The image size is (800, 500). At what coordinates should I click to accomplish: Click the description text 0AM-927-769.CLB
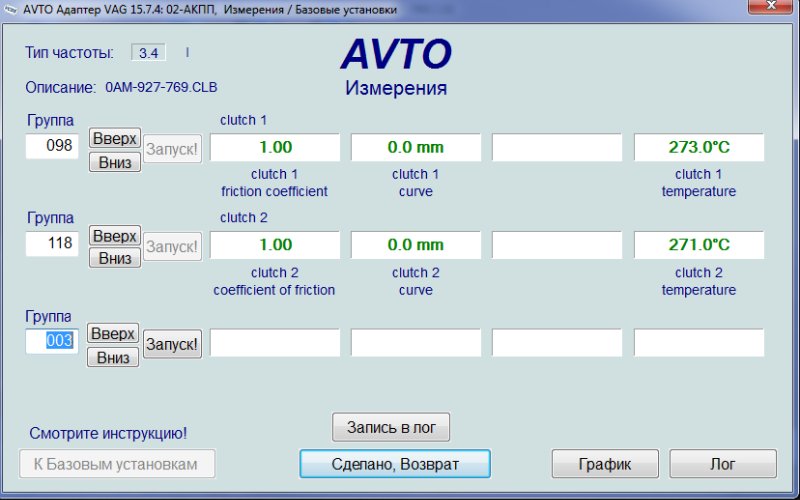tap(161, 87)
